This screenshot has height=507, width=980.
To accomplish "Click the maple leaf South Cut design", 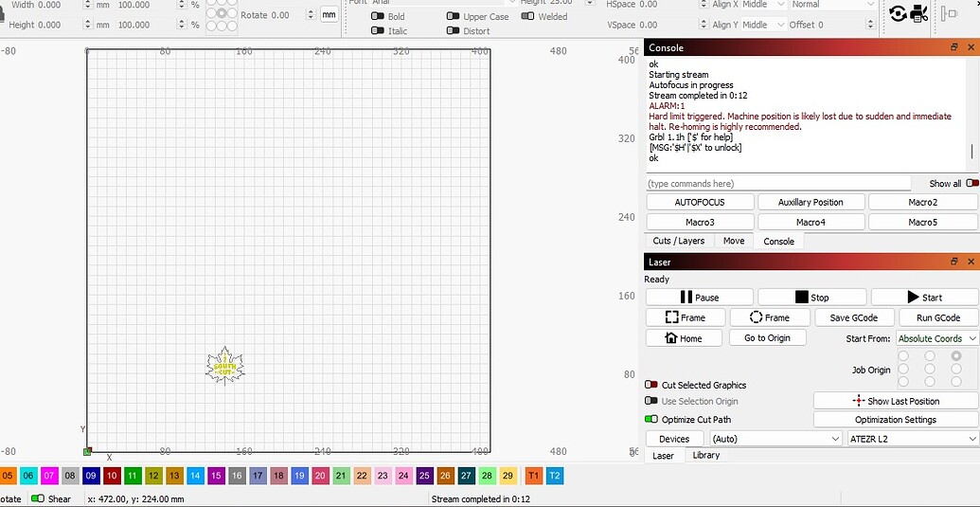I will [x=225, y=366].
